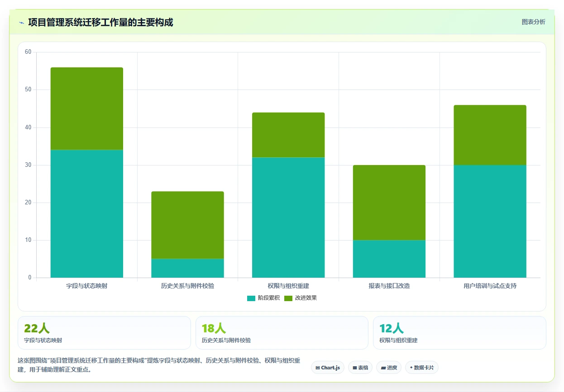Click the teal segment of 字段与状态映射 bar

coord(87,214)
